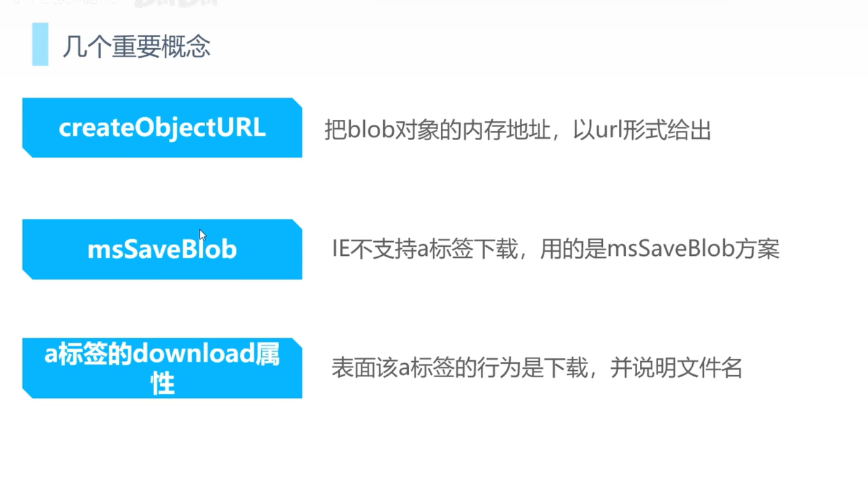Click the folded top-right corner of msSaveBlob box
868x504 pixels.
[x=297, y=224]
